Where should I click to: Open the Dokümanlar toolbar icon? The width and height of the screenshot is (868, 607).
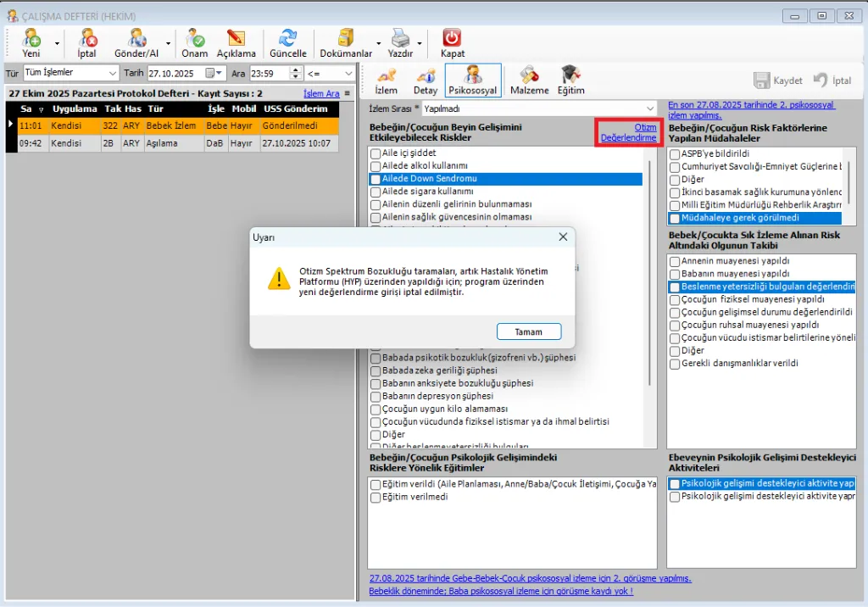tap(346, 43)
